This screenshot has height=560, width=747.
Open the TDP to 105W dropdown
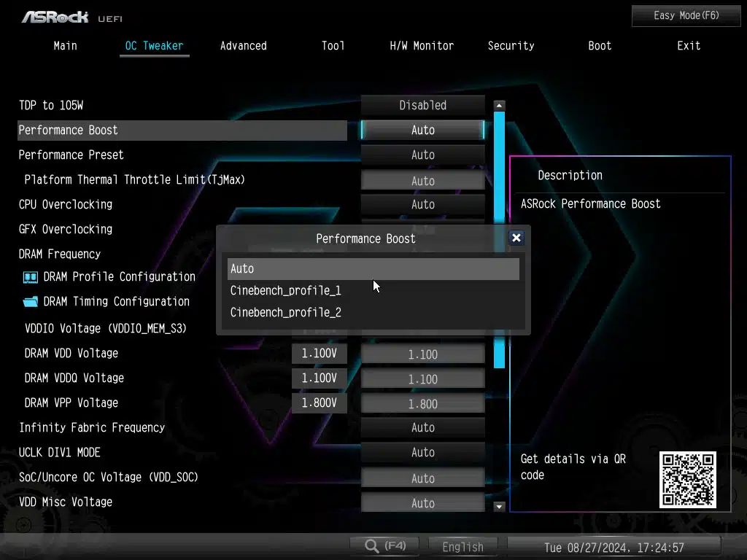coord(422,105)
